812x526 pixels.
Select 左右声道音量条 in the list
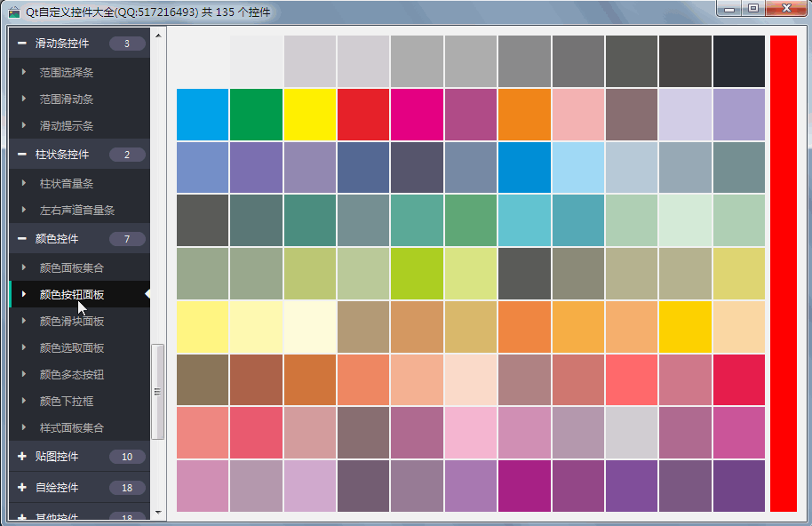click(x=77, y=211)
